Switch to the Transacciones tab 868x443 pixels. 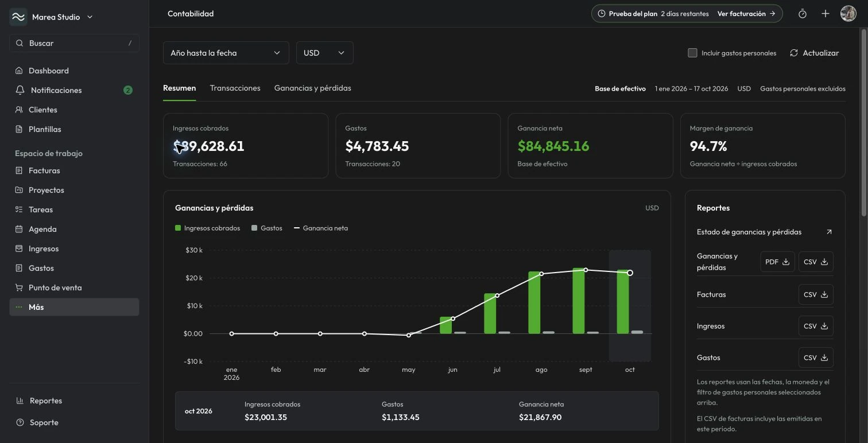[x=235, y=88]
